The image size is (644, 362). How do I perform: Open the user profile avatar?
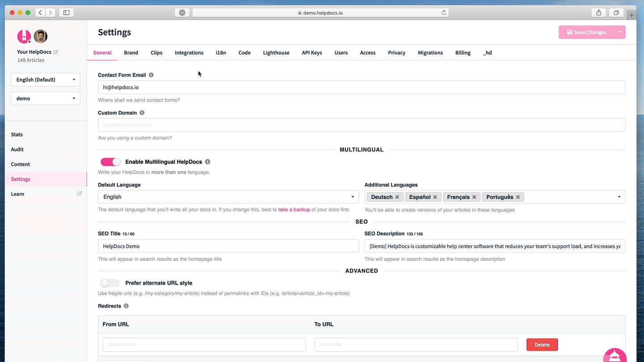[x=41, y=36]
